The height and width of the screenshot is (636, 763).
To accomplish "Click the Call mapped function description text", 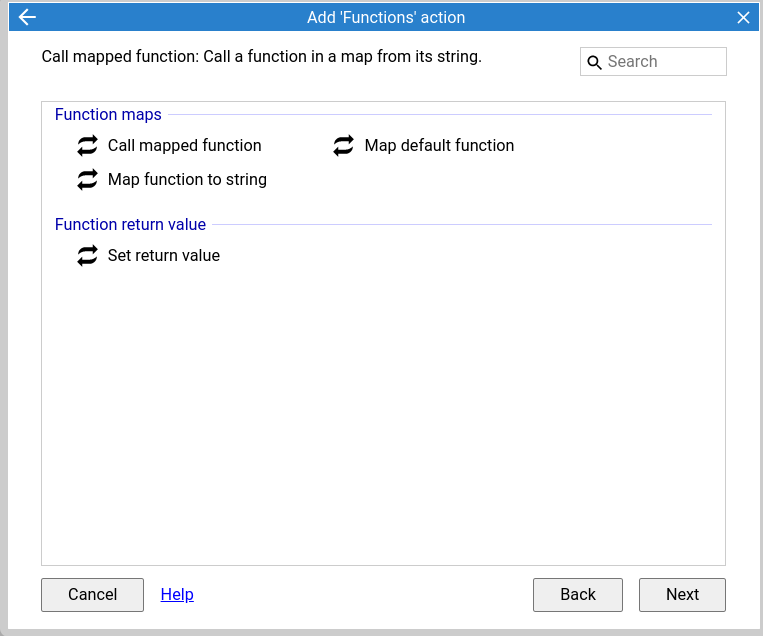I will coord(261,56).
